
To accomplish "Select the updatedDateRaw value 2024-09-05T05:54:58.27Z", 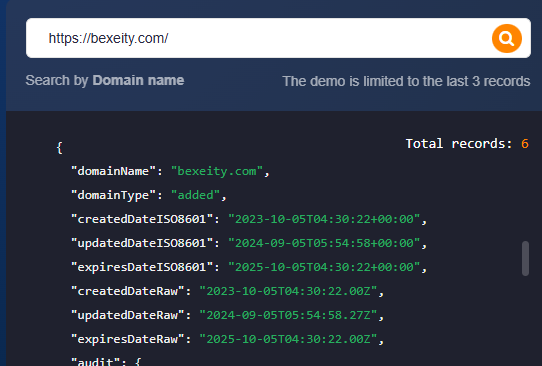I will pos(288,315).
